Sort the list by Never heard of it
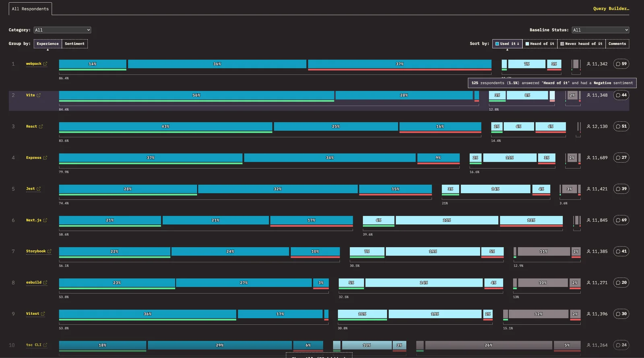This screenshot has width=644, height=358. 581,43
